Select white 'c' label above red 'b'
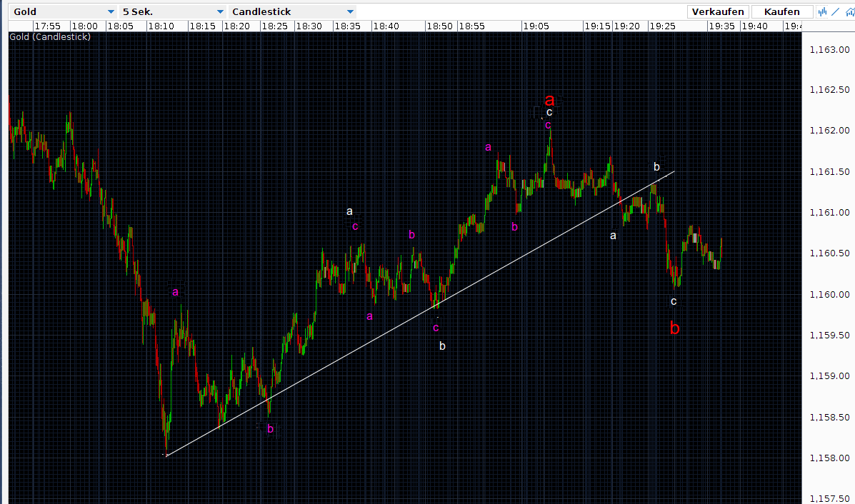Viewport: 855px width, 504px height. click(674, 301)
